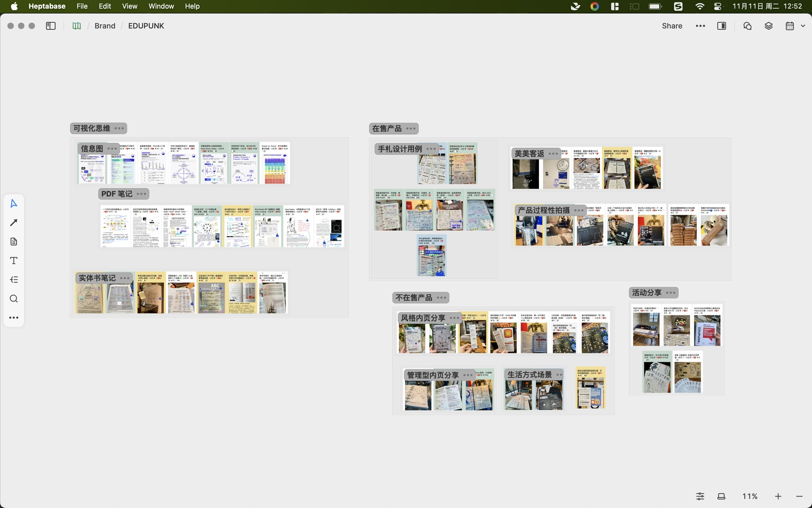Click the zoom in plus button
This screenshot has height=508, width=812.
point(778,496)
